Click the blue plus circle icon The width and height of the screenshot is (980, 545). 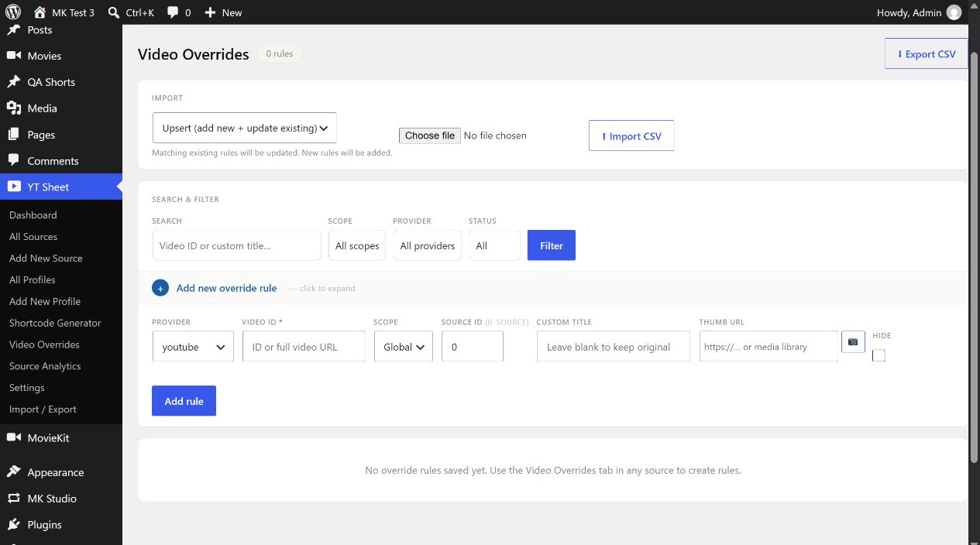coord(160,288)
